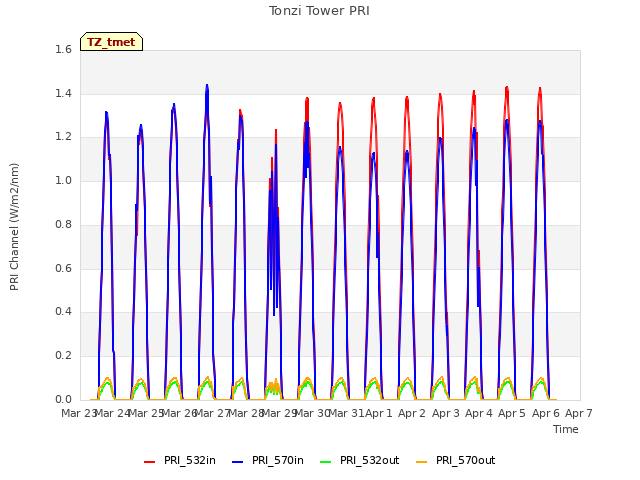Click the TZ_tmet annotation label
Screen dimensions: 640x480
(x=111, y=42)
